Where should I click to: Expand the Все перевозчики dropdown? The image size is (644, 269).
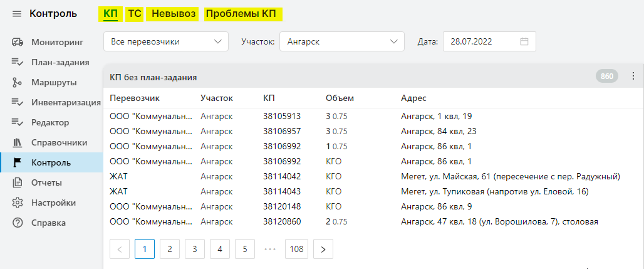pyautogui.click(x=165, y=42)
